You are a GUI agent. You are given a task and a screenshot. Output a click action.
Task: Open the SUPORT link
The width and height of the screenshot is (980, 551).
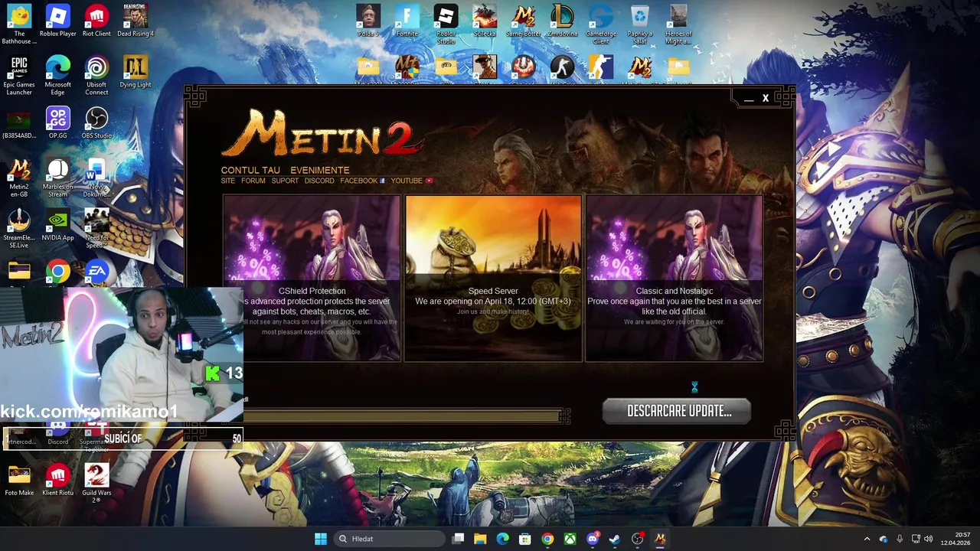[285, 181]
